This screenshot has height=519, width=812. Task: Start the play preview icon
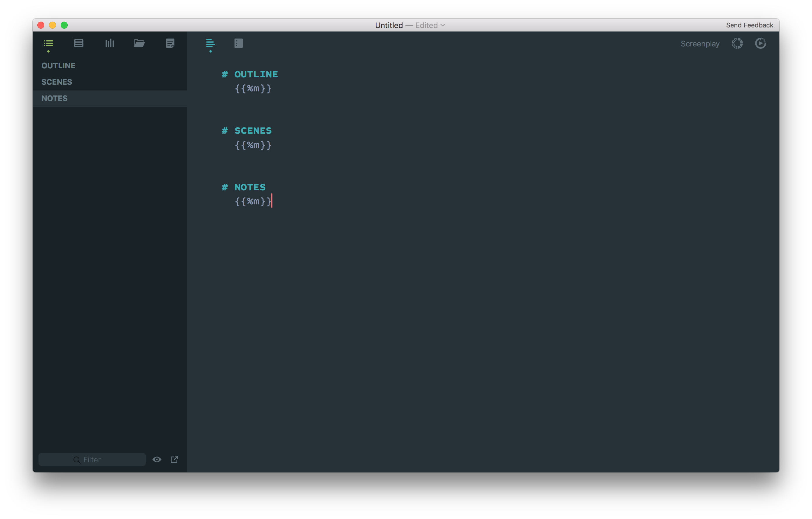click(x=760, y=43)
